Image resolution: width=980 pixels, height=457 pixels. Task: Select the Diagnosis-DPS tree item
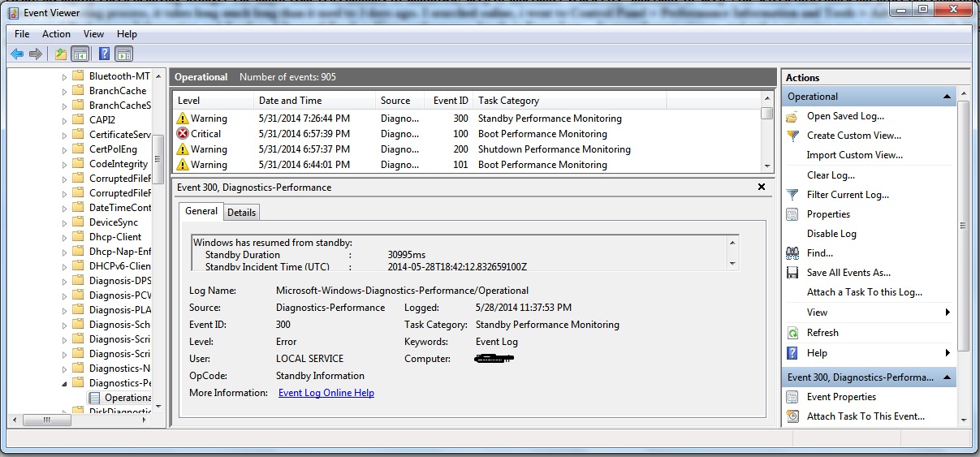point(119,281)
